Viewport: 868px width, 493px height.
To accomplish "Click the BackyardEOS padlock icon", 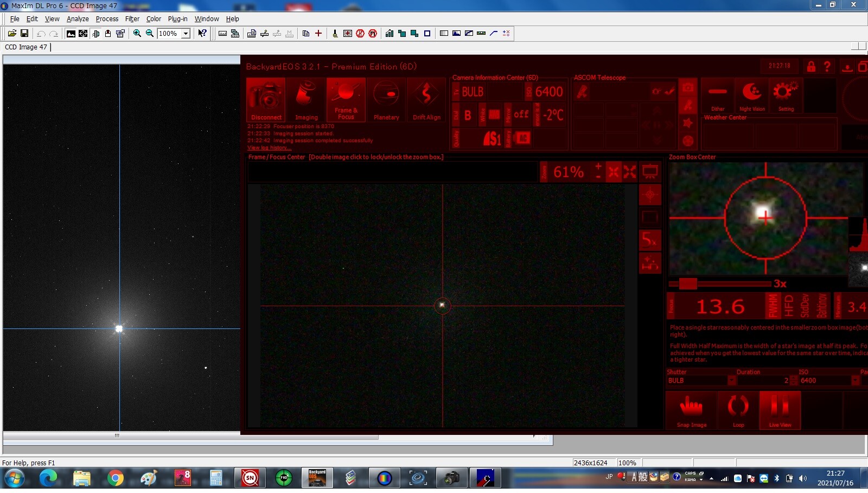I will 811,66.
